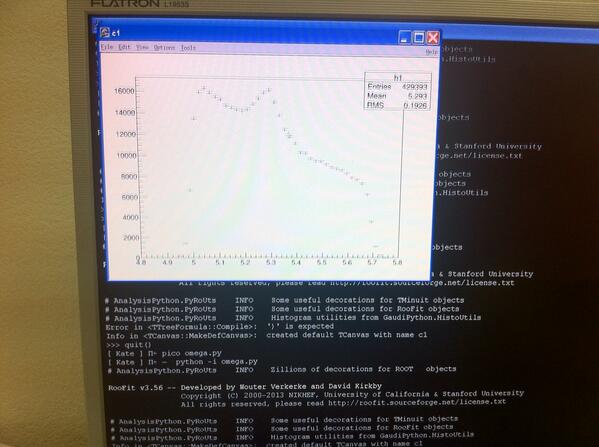
Task: Click the c1 window title text
Action: pyautogui.click(x=116, y=33)
